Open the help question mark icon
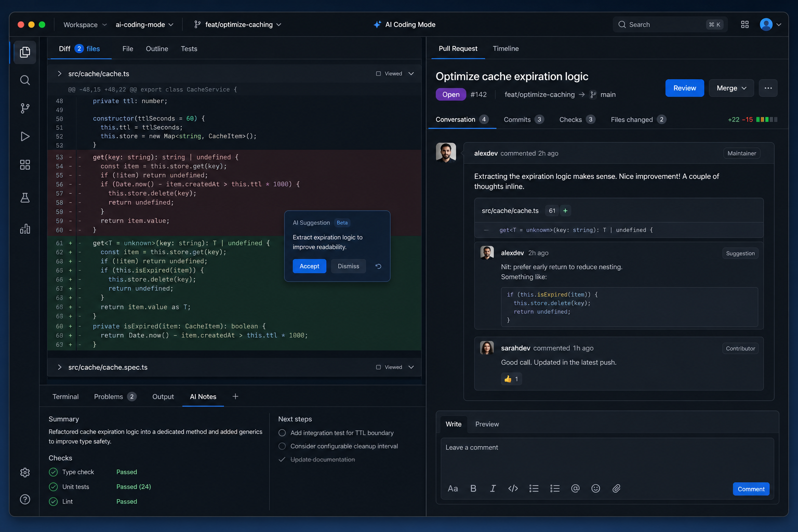Viewport: 798px width, 532px height. point(25,499)
